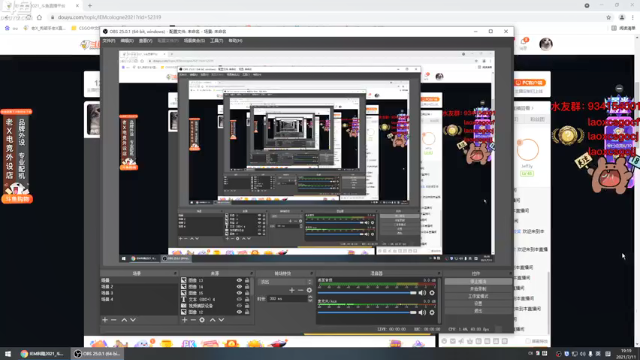Open OBS 设置 settings button
The width and height of the screenshot is (640, 360).
[478, 304]
